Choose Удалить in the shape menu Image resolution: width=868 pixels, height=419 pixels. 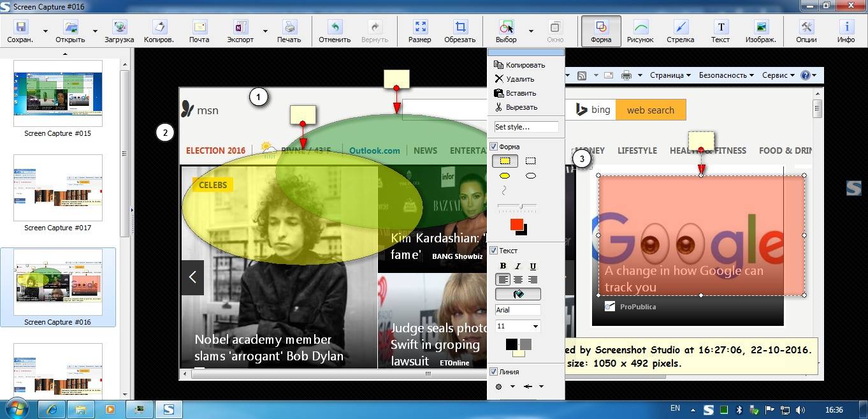click(515, 79)
